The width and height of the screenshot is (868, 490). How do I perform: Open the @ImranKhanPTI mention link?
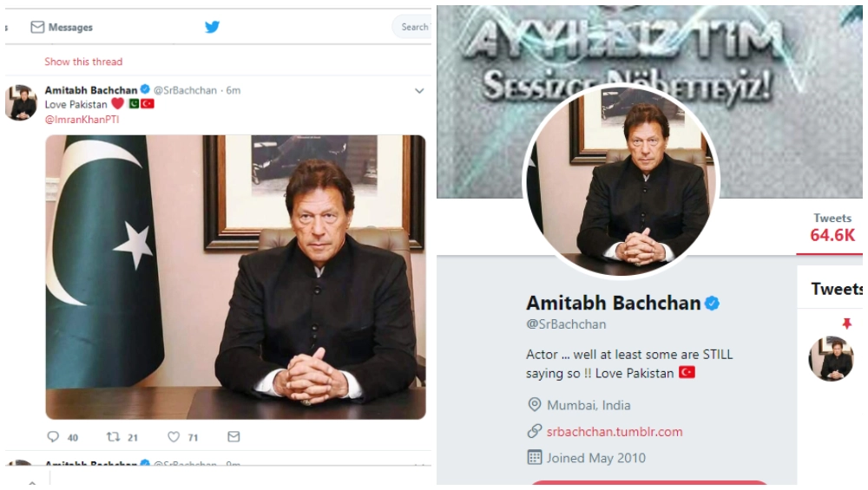click(82, 120)
